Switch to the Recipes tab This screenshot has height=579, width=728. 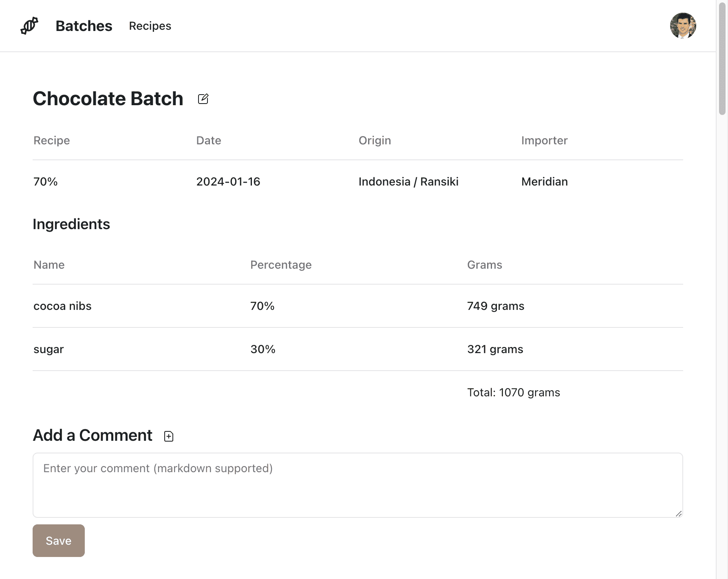pos(150,26)
